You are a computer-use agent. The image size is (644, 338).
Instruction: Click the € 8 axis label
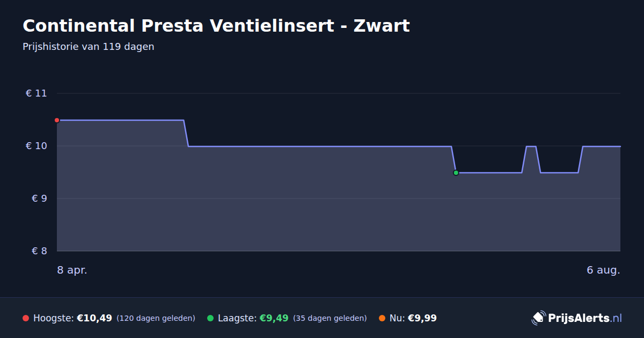tap(39, 251)
